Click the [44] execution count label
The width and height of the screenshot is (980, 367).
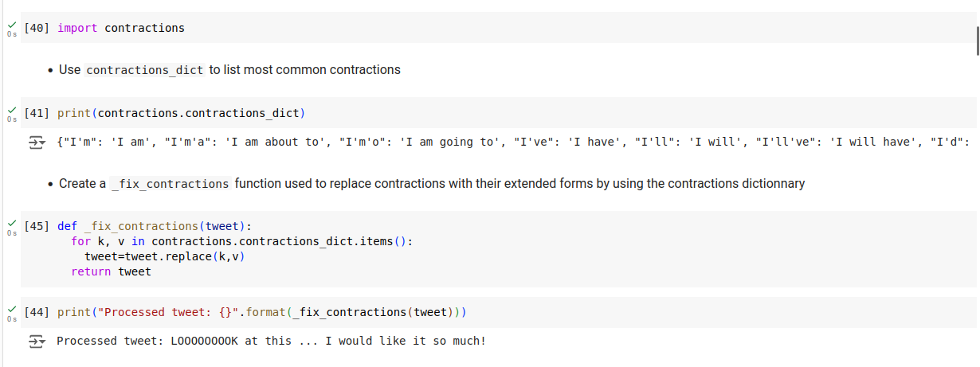tap(37, 312)
